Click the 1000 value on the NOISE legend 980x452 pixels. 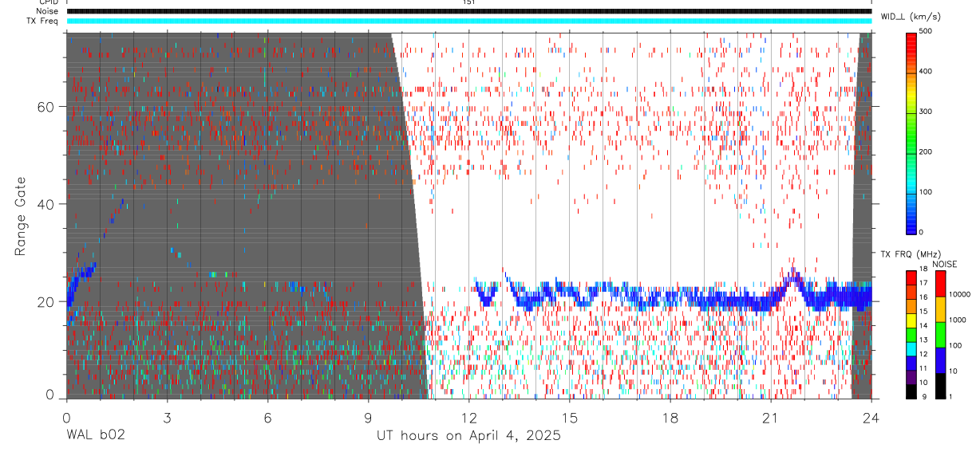coord(958,320)
